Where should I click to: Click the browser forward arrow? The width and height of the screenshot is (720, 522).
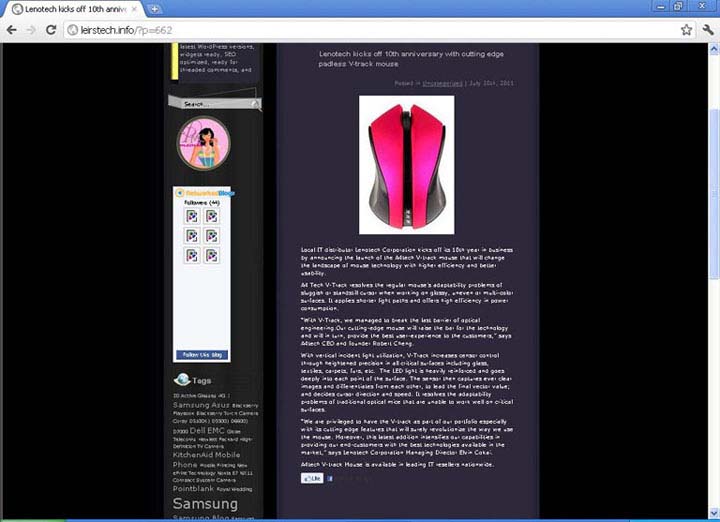30,30
